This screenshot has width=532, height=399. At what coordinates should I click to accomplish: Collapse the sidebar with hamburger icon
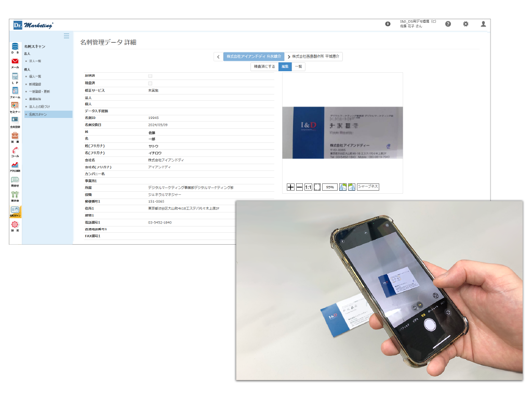tap(66, 36)
